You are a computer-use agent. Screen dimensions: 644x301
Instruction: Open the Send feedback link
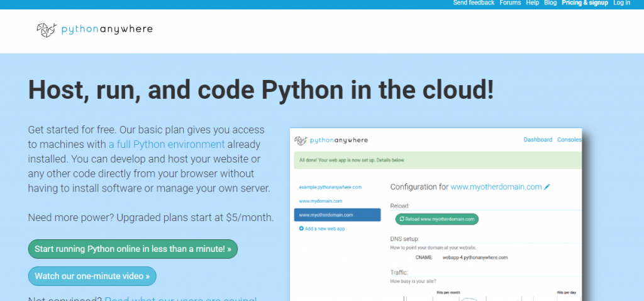[x=474, y=3]
